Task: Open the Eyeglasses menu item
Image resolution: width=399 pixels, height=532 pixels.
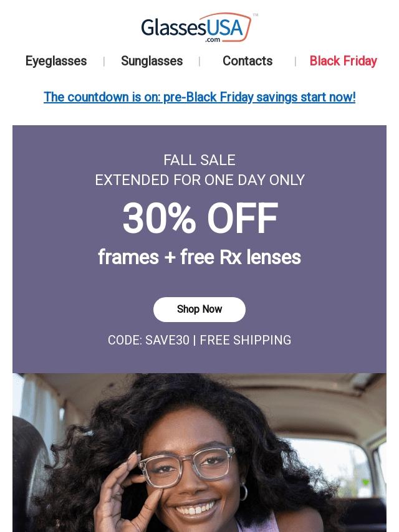Action: pyautogui.click(x=56, y=61)
